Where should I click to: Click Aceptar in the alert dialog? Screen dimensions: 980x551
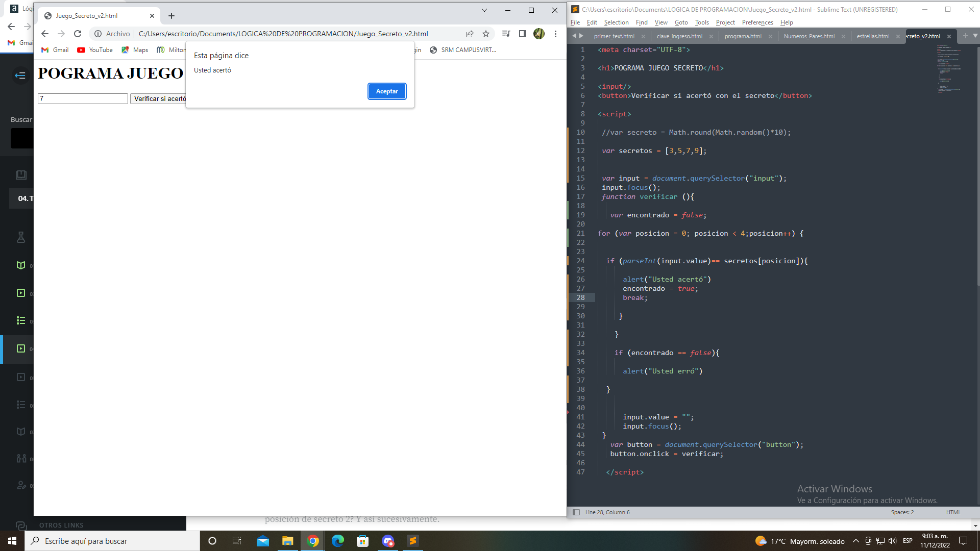tap(387, 91)
